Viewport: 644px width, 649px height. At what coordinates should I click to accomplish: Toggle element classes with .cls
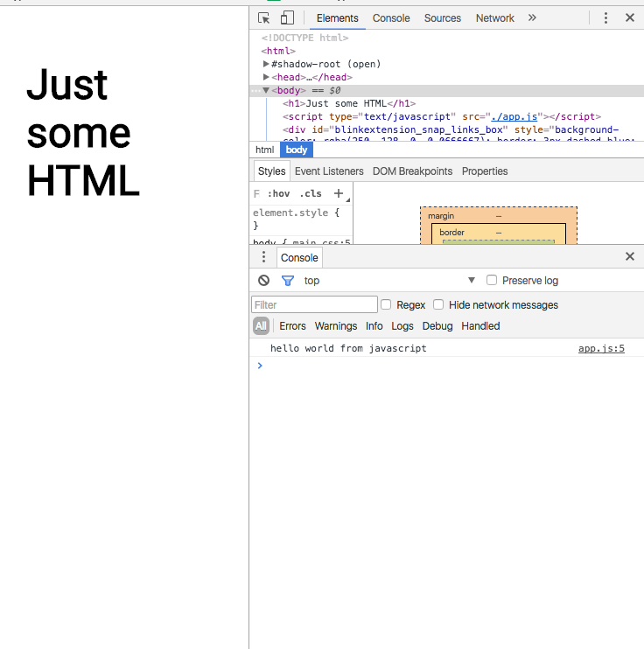point(311,193)
